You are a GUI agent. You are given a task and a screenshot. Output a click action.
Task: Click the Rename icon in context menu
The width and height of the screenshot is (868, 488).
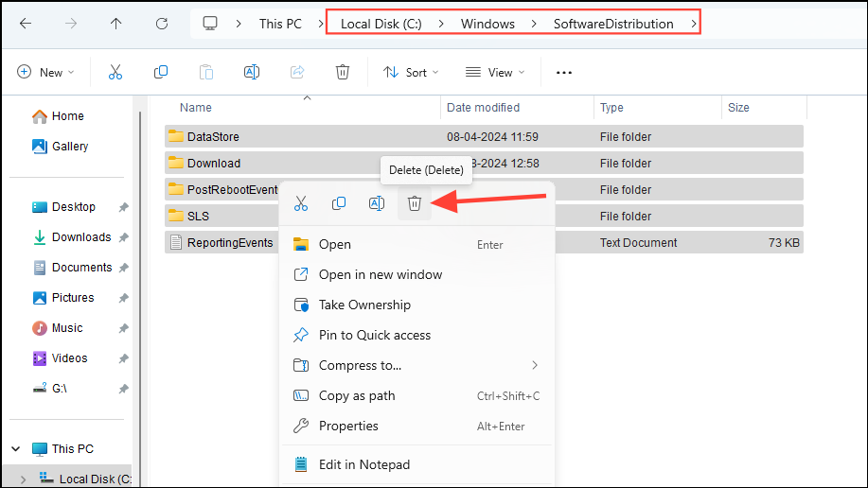376,203
